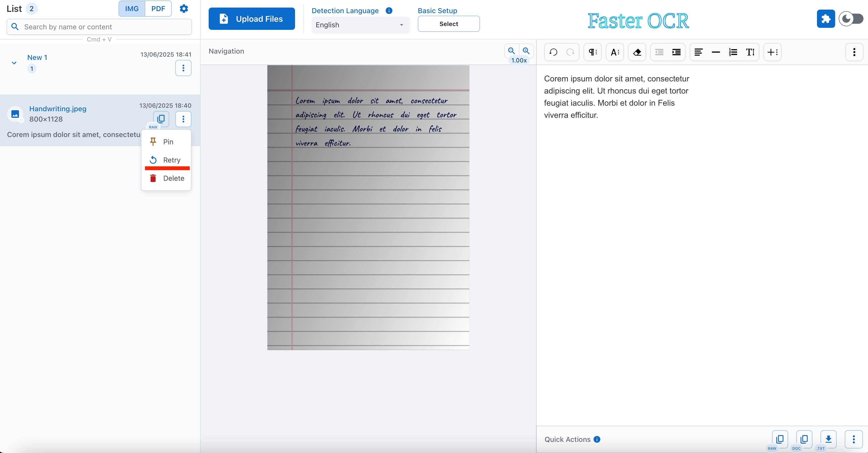868x453 pixels.
Task: Click the numbered list icon
Action: click(733, 52)
